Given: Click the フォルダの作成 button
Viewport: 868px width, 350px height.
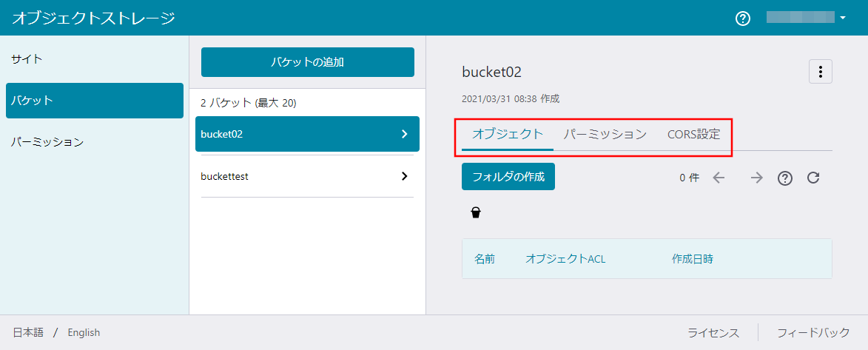Looking at the screenshot, I should 508,177.
